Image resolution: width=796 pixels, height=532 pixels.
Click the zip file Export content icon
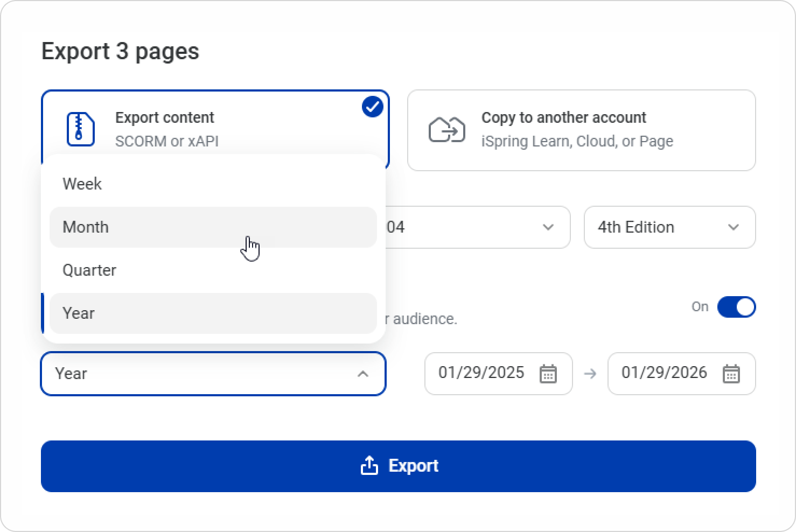[x=80, y=129]
